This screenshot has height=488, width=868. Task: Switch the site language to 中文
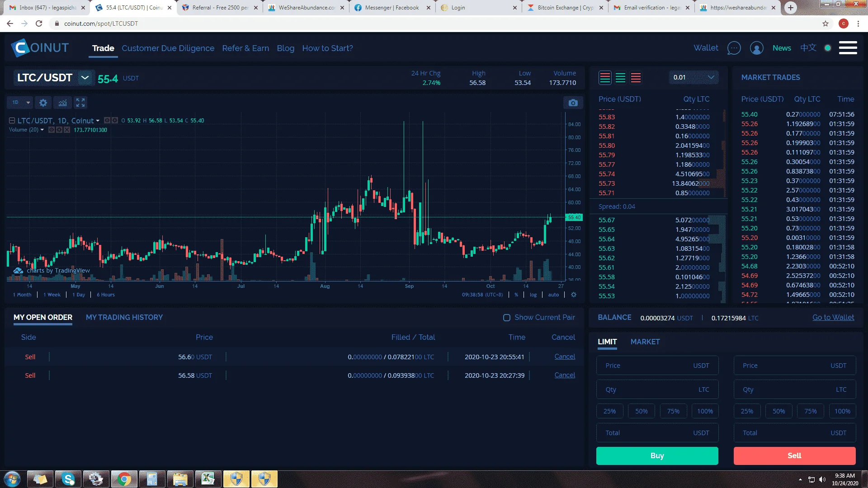point(808,48)
